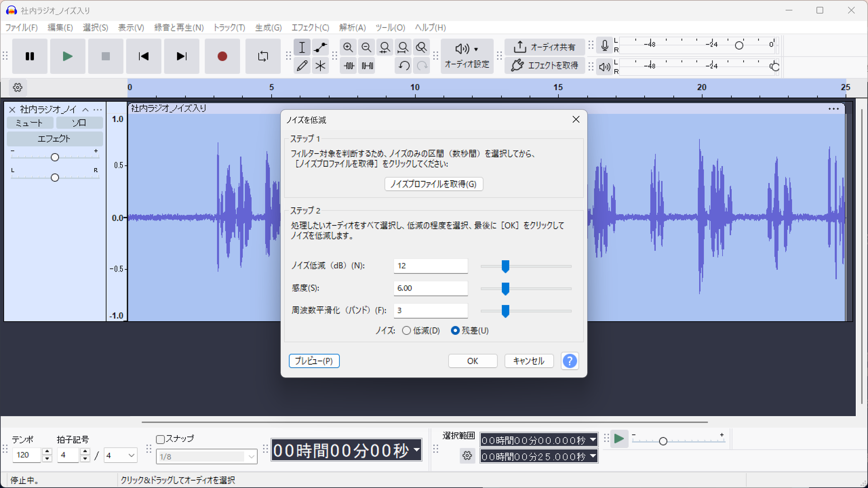Click the ノイズ低減 (dB) slider handle
Screen dimensions: 868x488
point(505,267)
